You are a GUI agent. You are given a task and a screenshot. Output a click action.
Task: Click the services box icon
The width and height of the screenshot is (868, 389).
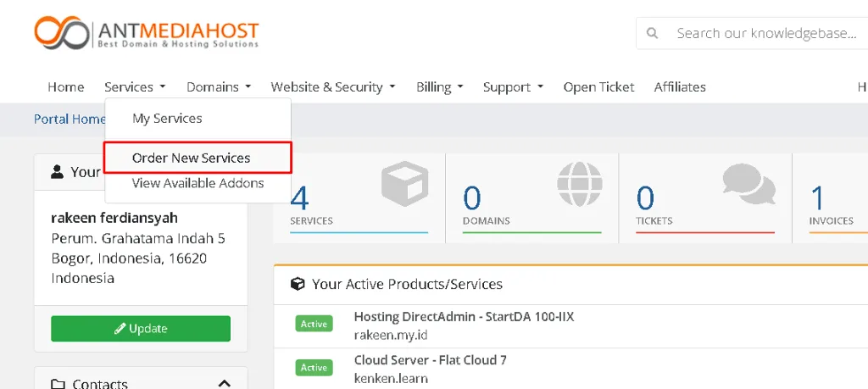(405, 184)
